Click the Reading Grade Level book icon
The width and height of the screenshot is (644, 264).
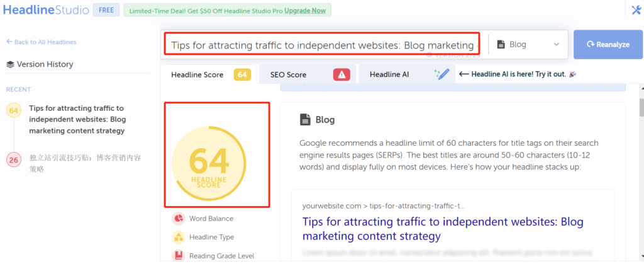(179, 256)
